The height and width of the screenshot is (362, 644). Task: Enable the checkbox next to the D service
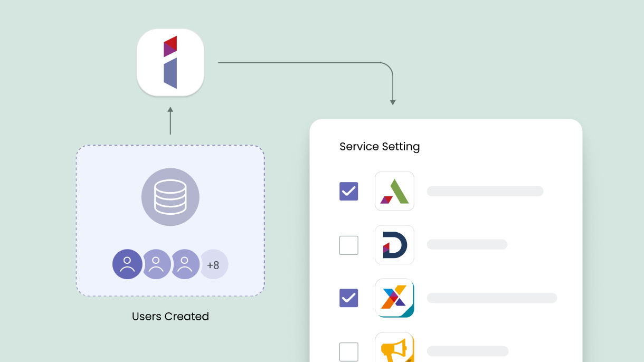tap(348, 245)
